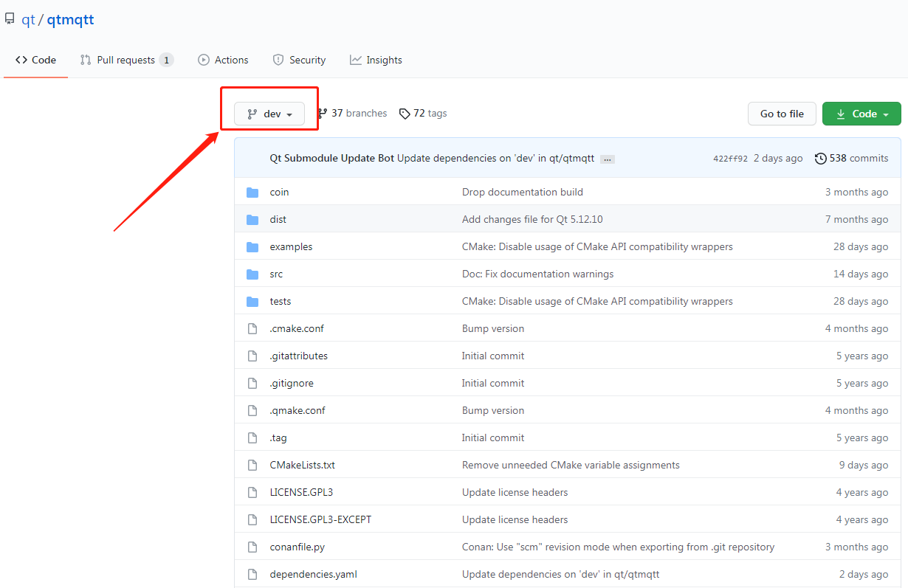The image size is (908, 588).
Task: Click the Qt Submodule Update Bot author
Action: click(x=331, y=159)
